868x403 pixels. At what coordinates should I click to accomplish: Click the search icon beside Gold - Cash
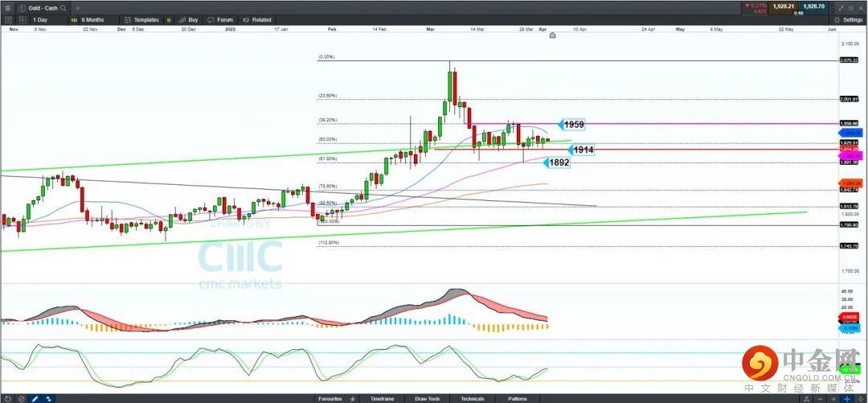click(x=63, y=8)
